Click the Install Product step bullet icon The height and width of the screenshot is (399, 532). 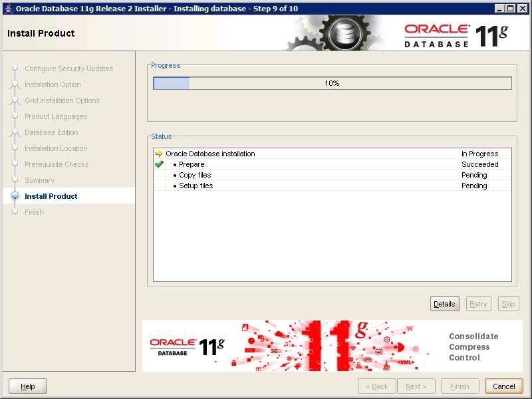(x=15, y=196)
